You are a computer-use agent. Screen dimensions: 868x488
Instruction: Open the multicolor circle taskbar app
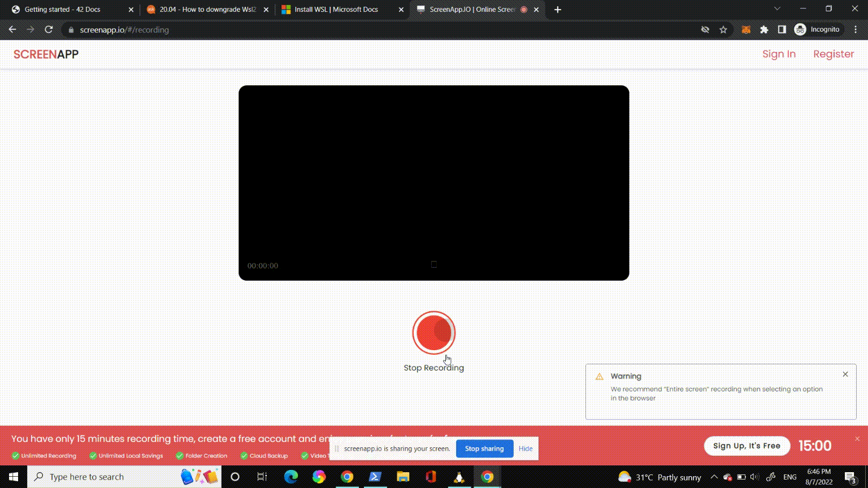click(319, 477)
